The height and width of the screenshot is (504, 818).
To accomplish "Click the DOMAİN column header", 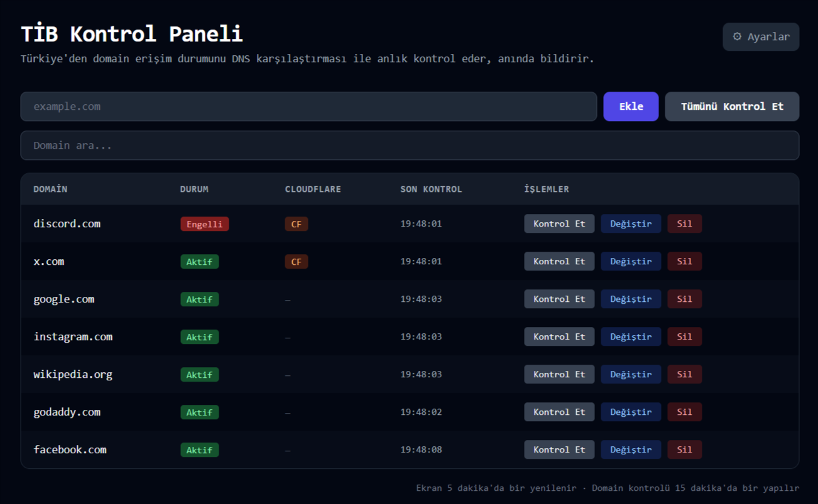I will [x=50, y=189].
